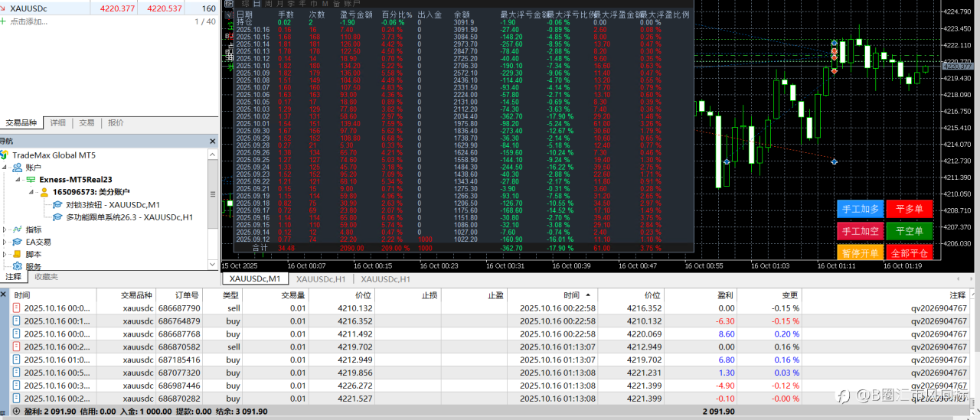
Task: Switch to the XAUUSDc,H1 chart tab
Action: click(321, 279)
